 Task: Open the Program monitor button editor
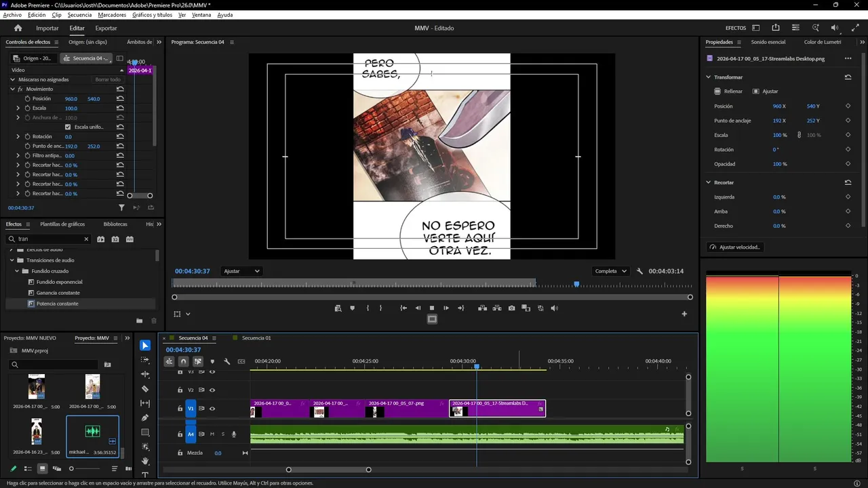tap(684, 314)
